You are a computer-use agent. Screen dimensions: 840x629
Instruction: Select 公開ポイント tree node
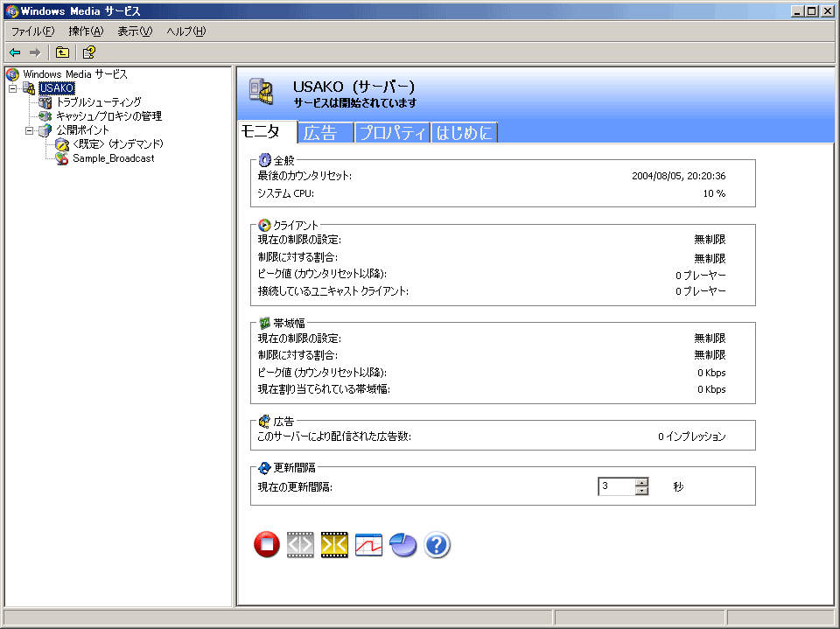82,130
